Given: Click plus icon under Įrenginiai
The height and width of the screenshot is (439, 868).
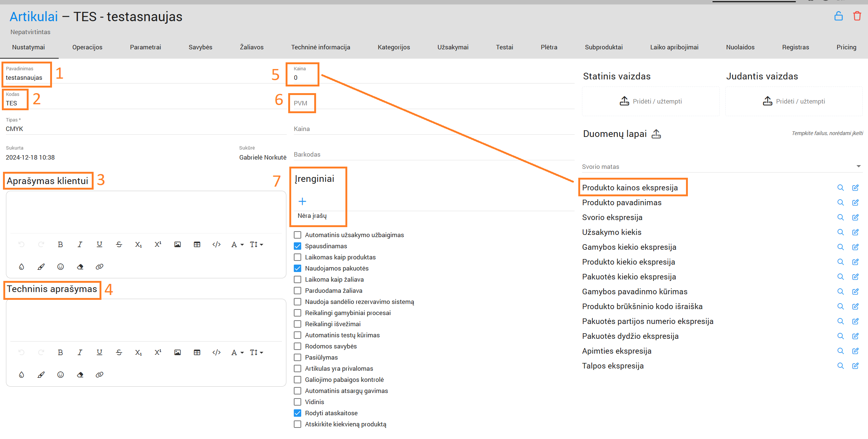Looking at the screenshot, I should (x=302, y=202).
